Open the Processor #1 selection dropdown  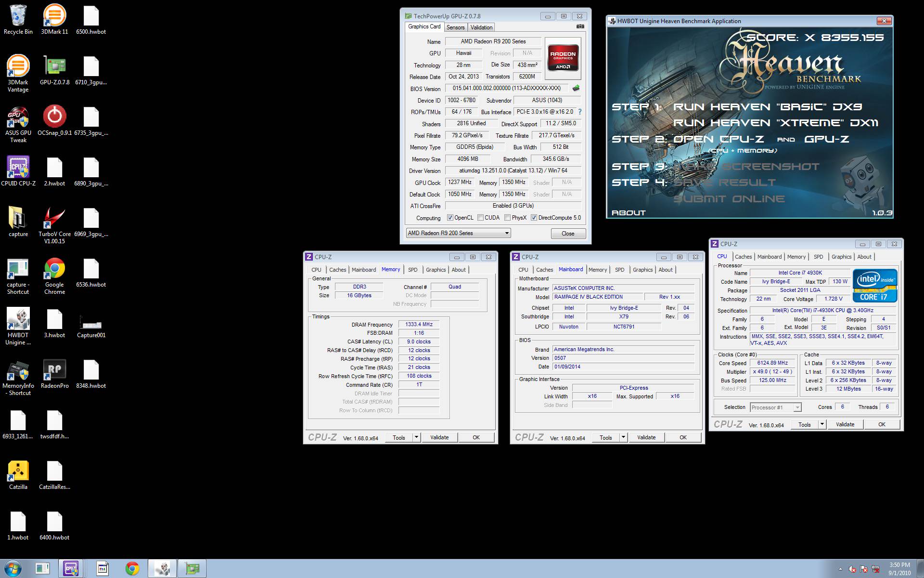775,407
